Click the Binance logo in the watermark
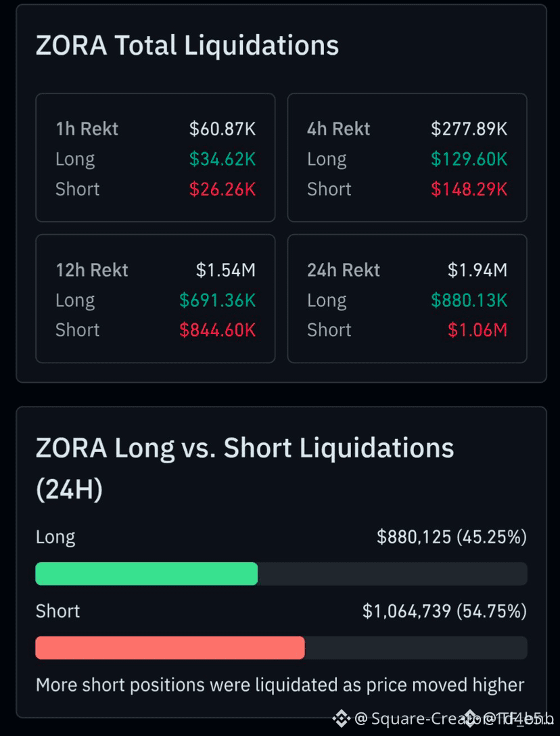Screen dimensions: 560x736 342,718
